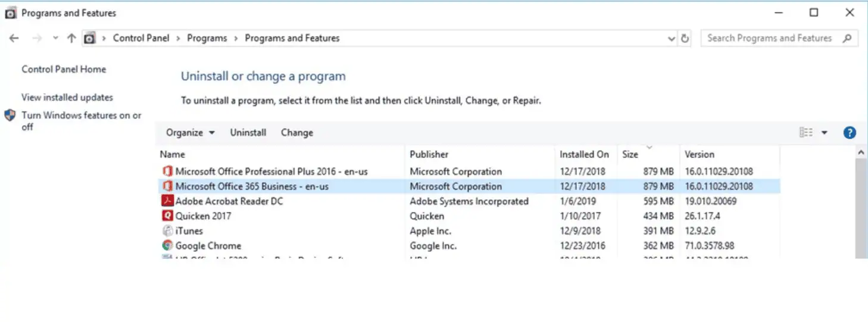Image resolution: width=868 pixels, height=322 pixels.
Task: Sort by Name column header
Action: click(x=281, y=154)
